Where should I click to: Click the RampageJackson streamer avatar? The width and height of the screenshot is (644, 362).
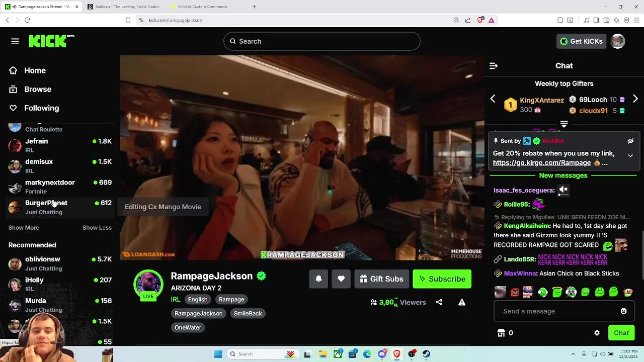point(148,284)
